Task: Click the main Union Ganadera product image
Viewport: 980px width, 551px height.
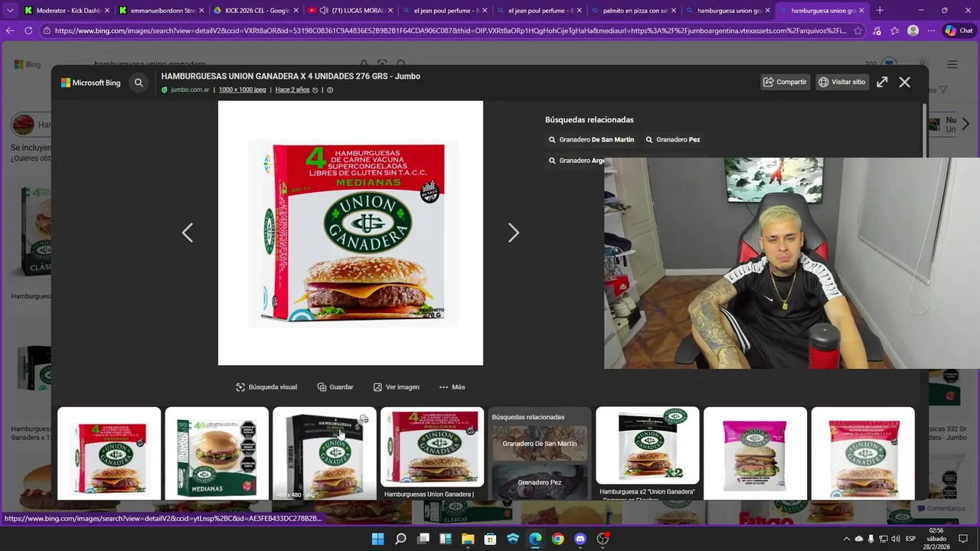Action: point(351,233)
